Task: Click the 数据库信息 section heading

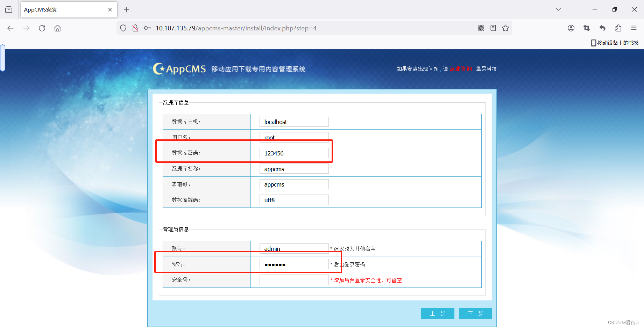Action: pos(176,102)
